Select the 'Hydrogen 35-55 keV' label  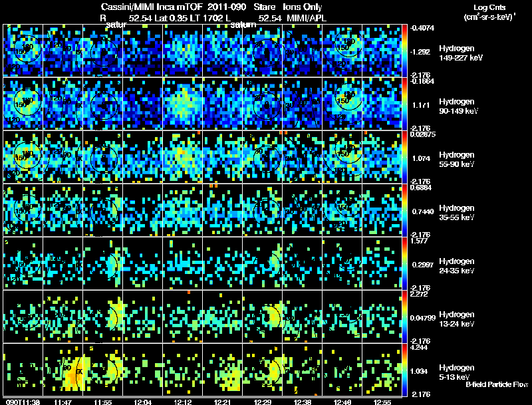(x=457, y=213)
